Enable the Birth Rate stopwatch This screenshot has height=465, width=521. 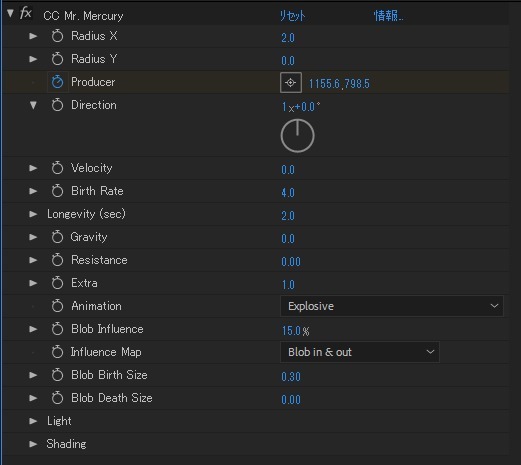pos(57,191)
